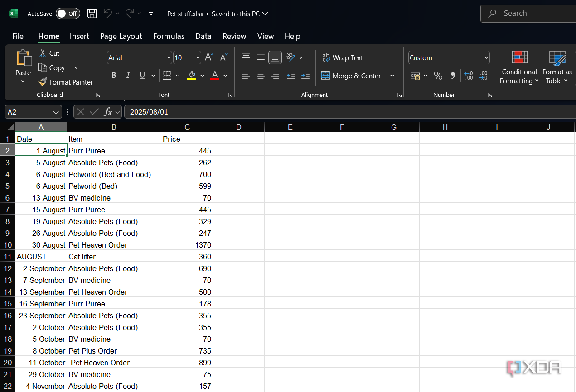Open the Name Box dropdown arrow
576x392 pixels.
(56, 112)
